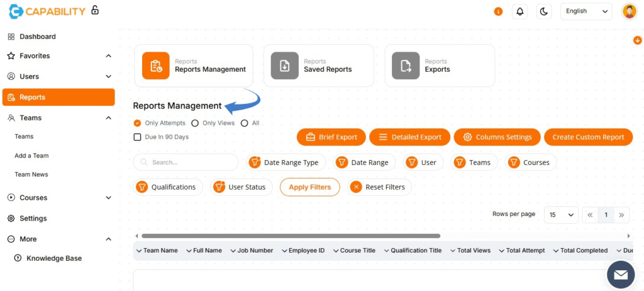
Task: Open the Rows per page dropdown
Action: 561,215
